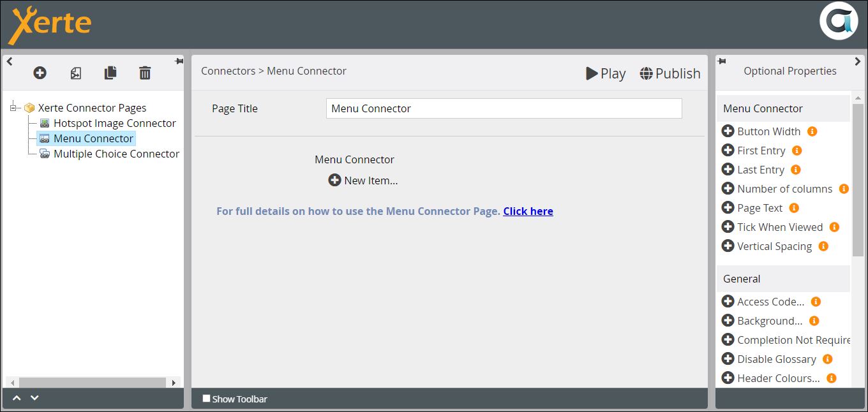Add the Header Colours property
The image size is (868, 412).
(x=728, y=378)
